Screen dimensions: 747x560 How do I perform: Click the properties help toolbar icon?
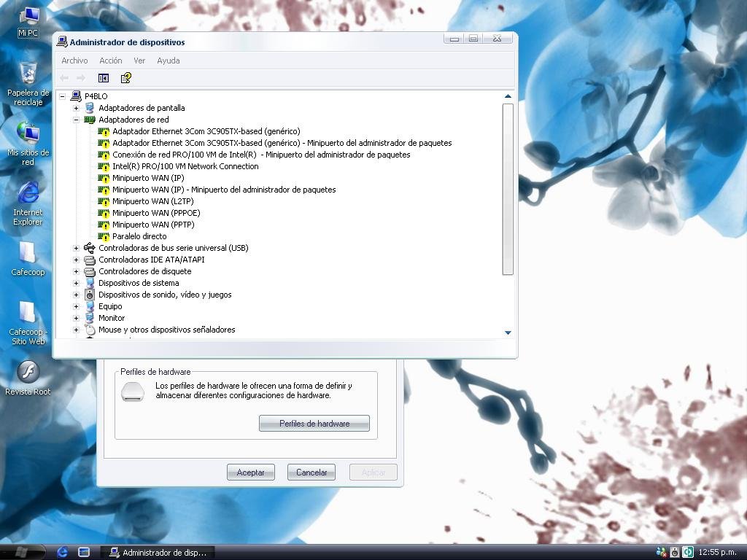(125, 78)
